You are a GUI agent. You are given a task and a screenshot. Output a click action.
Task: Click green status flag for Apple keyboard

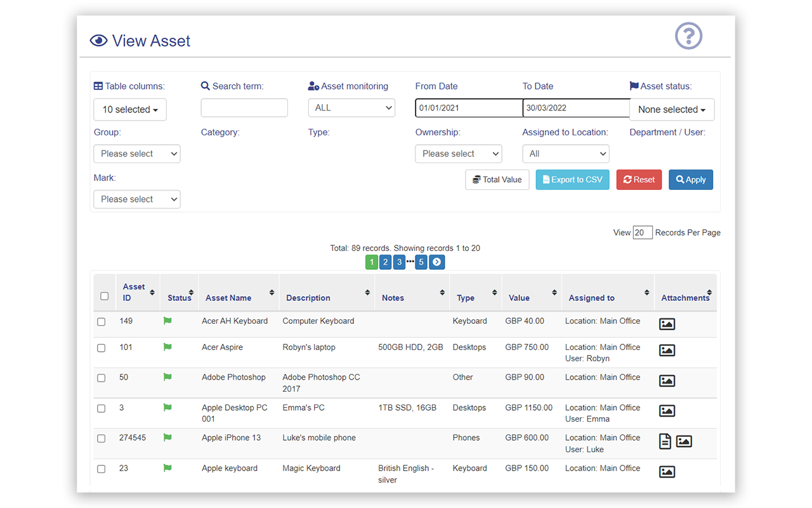[167, 468]
